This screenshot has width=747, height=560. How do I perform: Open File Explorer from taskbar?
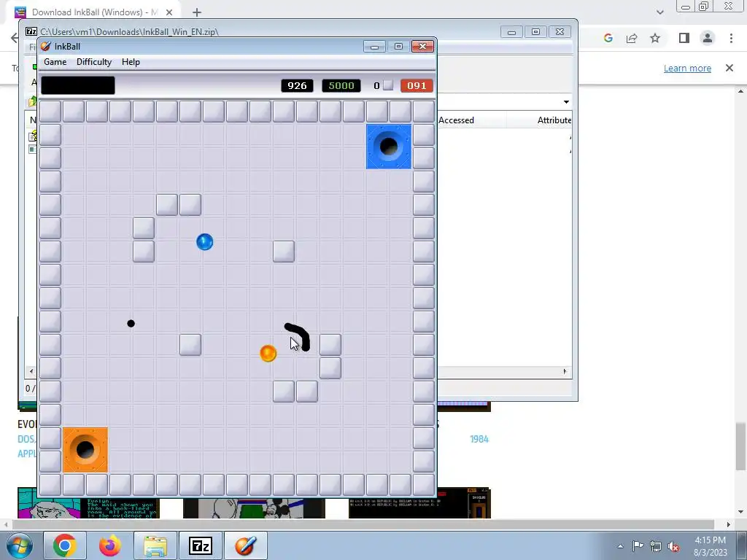(155, 545)
